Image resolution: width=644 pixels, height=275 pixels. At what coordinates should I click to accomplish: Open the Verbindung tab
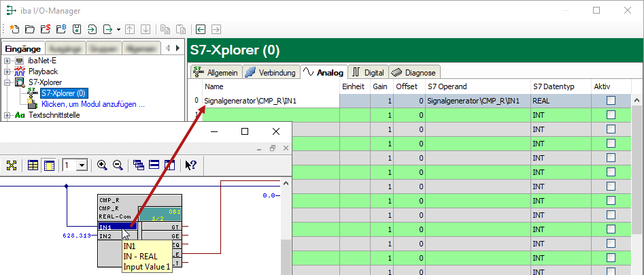pos(270,72)
